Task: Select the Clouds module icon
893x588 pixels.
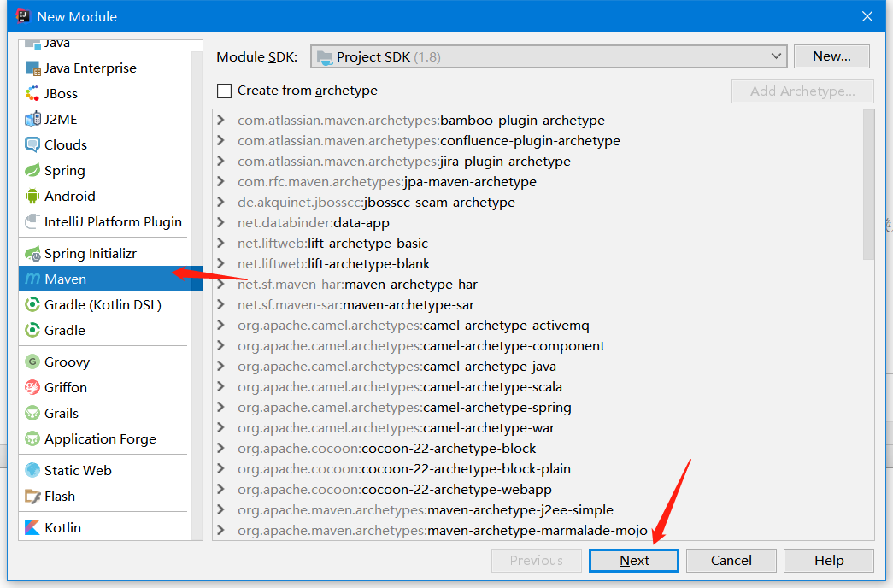Action: click(x=33, y=144)
